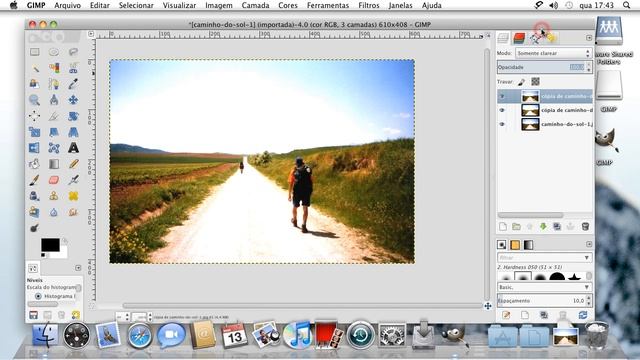
Task: Select the Fuzzy Select wand tool
Action: [35, 68]
